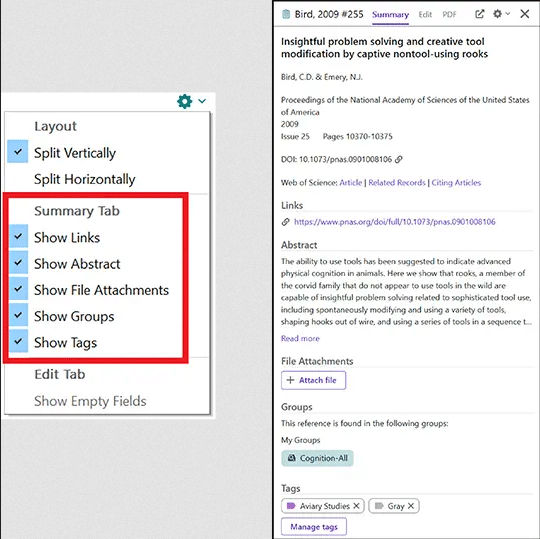Click the clipboard reference icon beside Bird, 2009
Screen dimensions: 540x539
(286, 14)
